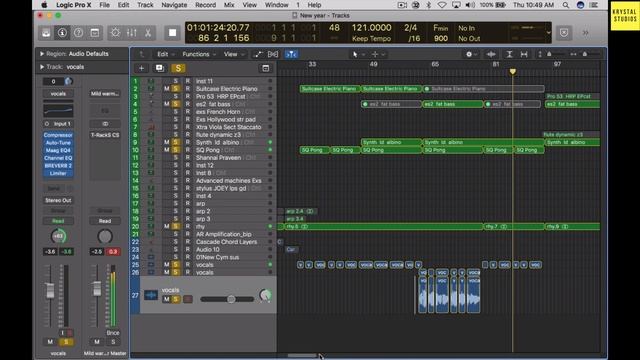This screenshot has height=360, width=640.
Task: Select the Shannai Praveen track row
Action: coord(203,158)
